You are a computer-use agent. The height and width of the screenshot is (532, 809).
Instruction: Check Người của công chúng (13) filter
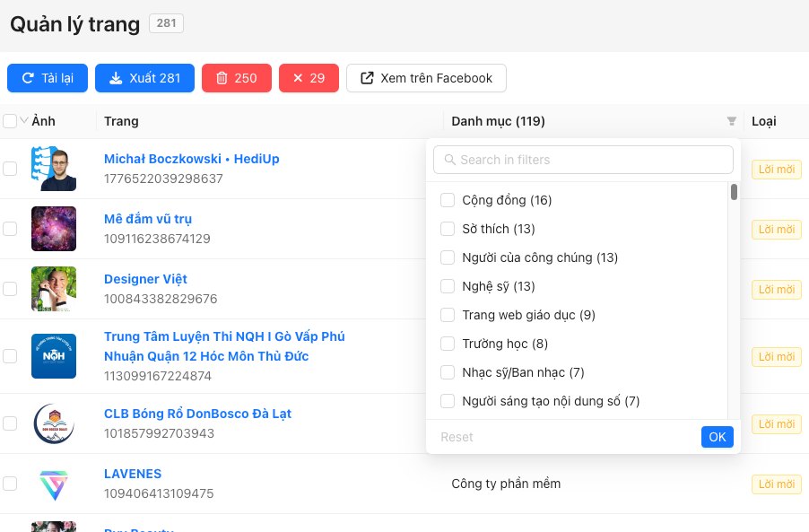[448, 257]
